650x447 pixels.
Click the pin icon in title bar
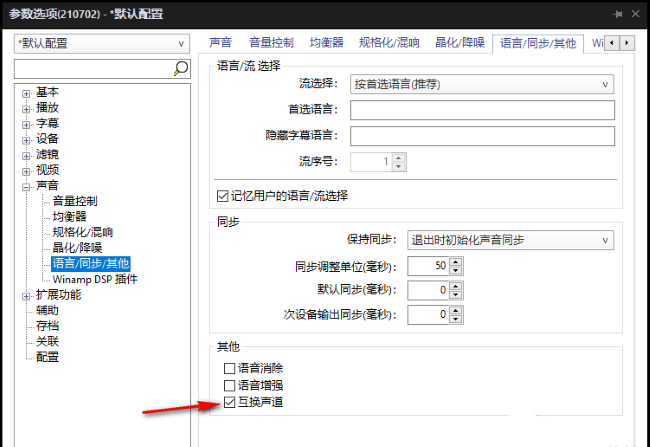(618, 14)
